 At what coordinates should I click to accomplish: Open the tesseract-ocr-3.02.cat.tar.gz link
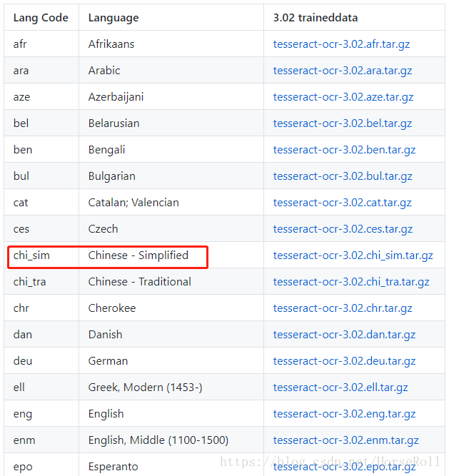click(342, 203)
